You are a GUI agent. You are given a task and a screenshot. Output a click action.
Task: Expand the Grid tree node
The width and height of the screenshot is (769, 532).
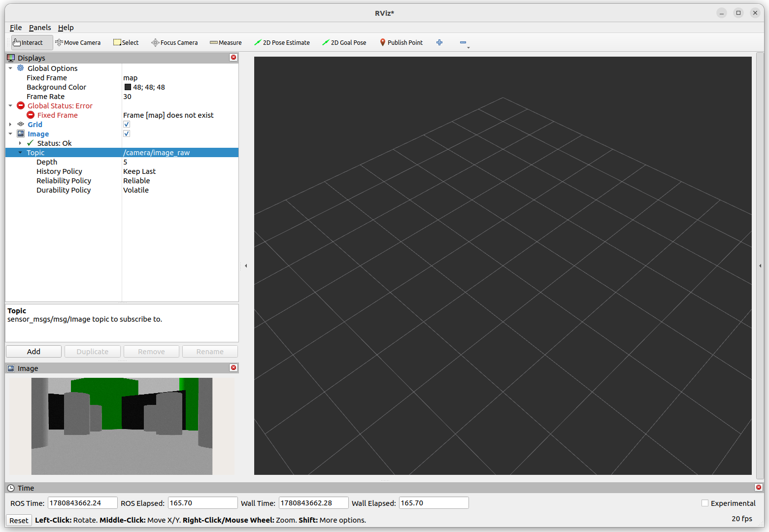click(10, 124)
